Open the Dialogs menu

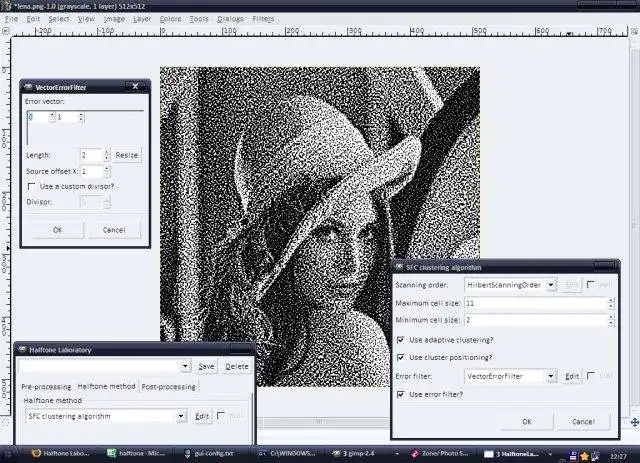[230, 19]
